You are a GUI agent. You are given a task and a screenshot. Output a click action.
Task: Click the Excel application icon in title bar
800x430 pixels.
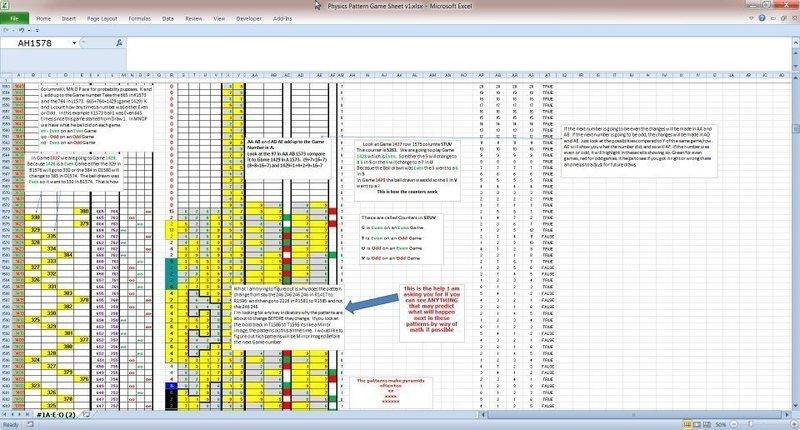click(x=5, y=6)
